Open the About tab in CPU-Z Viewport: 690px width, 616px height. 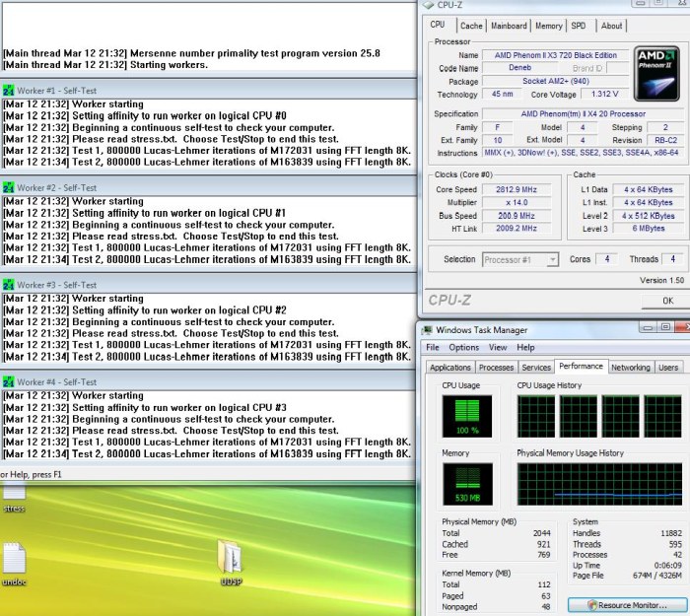tap(612, 26)
